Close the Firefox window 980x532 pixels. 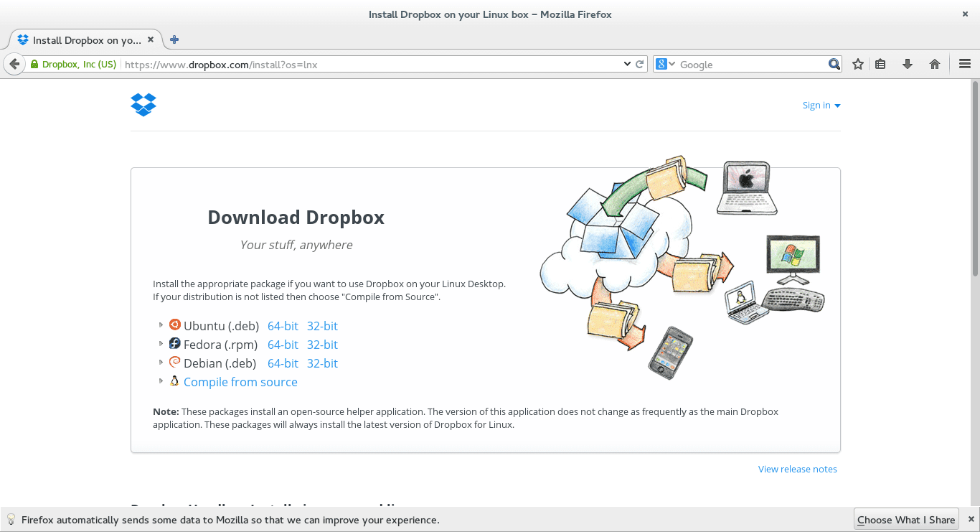click(965, 14)
